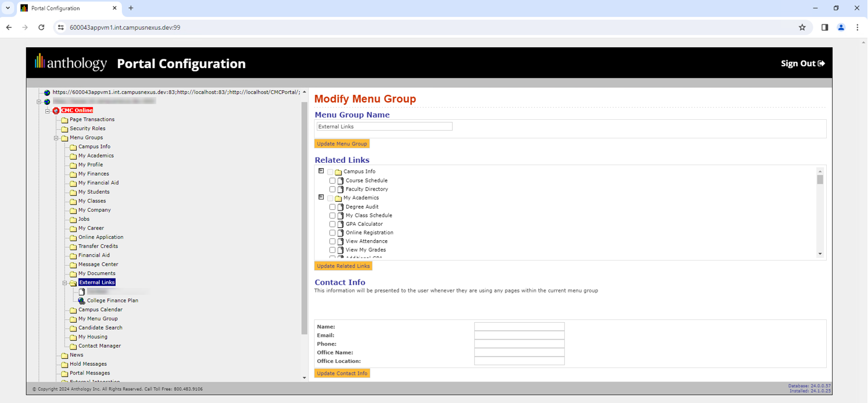This screenshot has height=403, width=868.
Task: Click the Candidate Search folder icon
Action: coord(73,328)
